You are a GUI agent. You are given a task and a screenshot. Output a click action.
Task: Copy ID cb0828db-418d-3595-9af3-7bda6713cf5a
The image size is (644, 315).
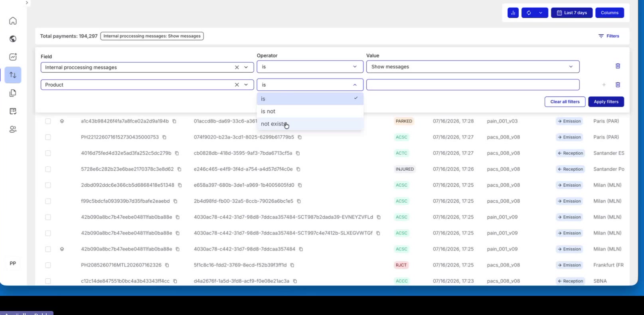[x=298, y=153]
